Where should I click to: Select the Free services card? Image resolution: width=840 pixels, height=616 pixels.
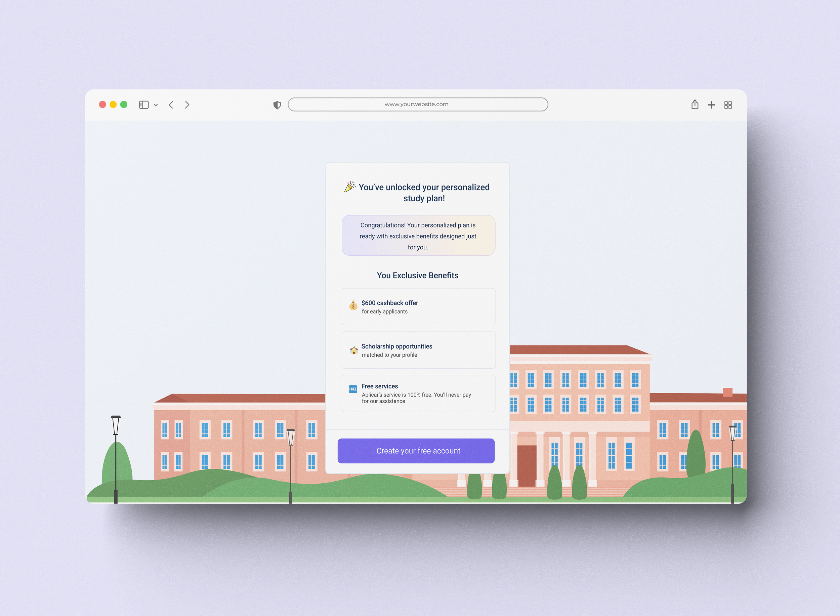tap(418, 394)
